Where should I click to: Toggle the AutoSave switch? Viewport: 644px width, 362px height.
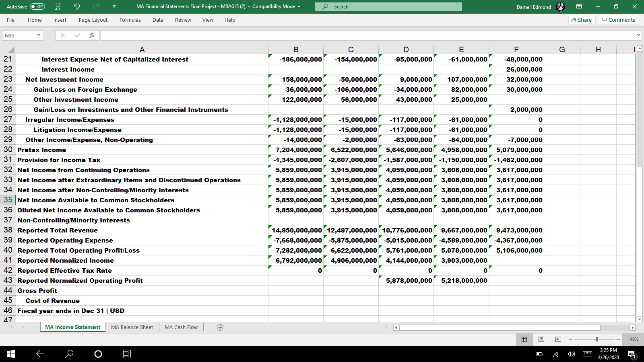pos(37,6)
